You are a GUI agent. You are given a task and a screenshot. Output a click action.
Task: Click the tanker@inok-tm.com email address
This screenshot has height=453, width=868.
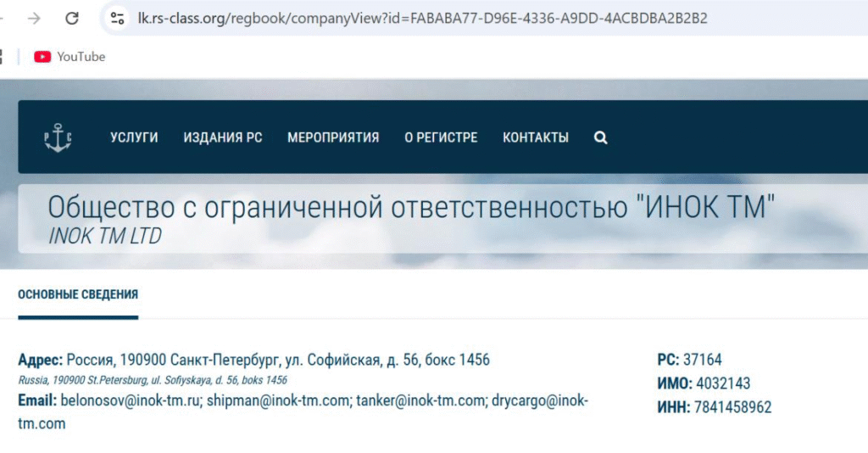pyautogui.click(x=420, y=401)
